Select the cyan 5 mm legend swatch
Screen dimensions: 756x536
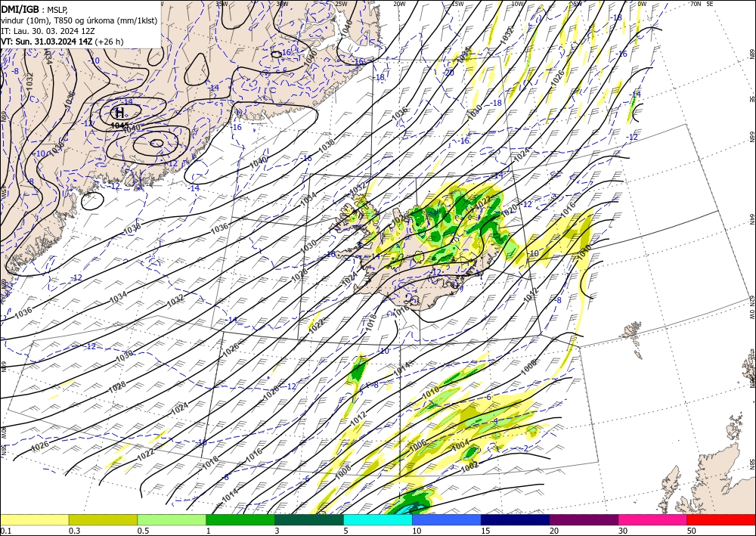[378, 519]
